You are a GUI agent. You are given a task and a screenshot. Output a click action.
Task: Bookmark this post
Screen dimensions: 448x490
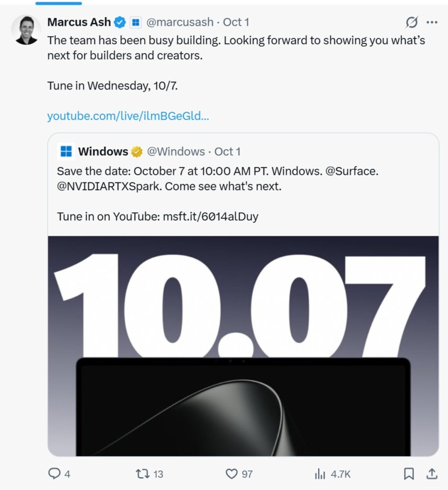pyautogui.click(x=409, y=474)
